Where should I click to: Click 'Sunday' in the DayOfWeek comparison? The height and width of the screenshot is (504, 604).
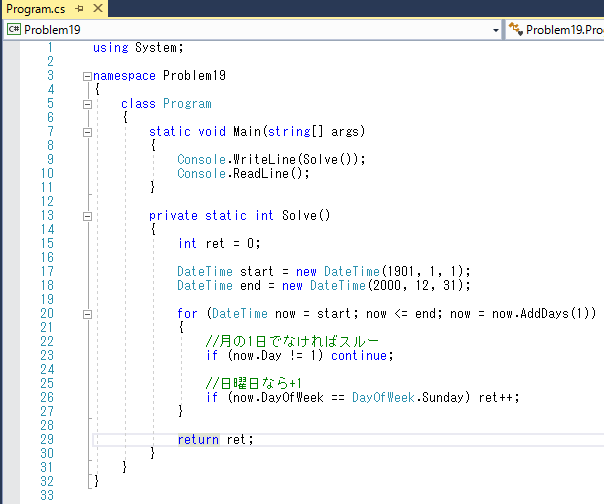click(x=443, y=397)
